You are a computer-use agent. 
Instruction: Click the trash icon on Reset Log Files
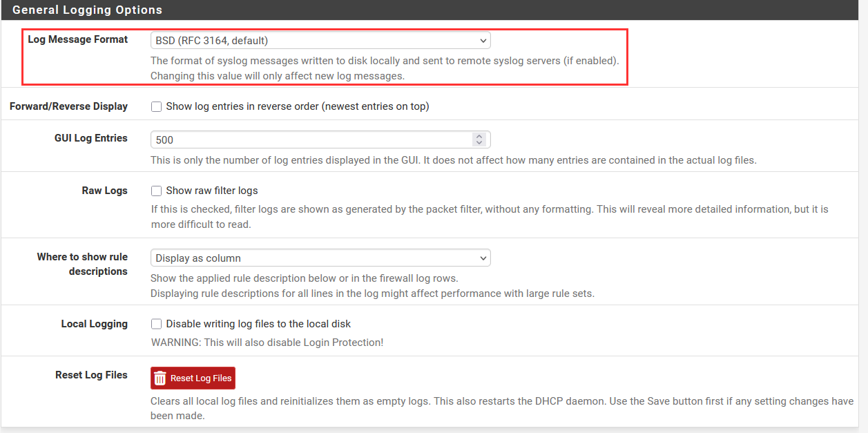tap(160, 378)
